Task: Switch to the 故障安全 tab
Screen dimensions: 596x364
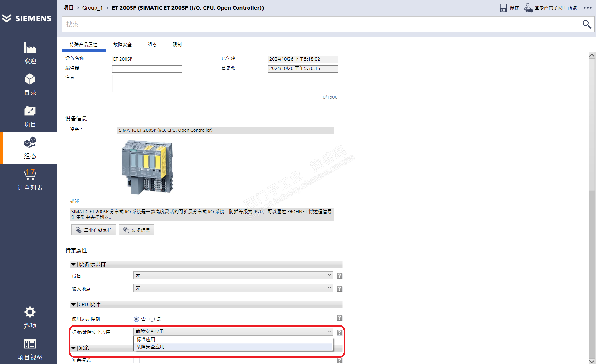Action: pyautogui.click(x=122, y=45)
